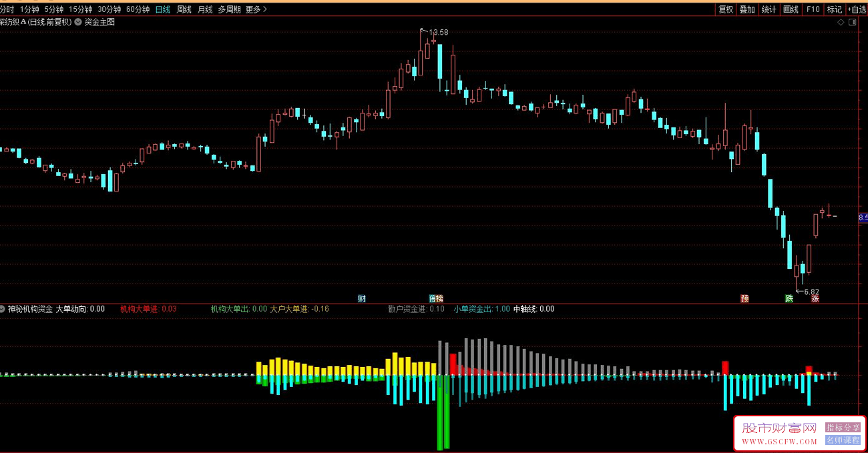Click the 大单动向: 0.00 value

click(x=80, y=309)
